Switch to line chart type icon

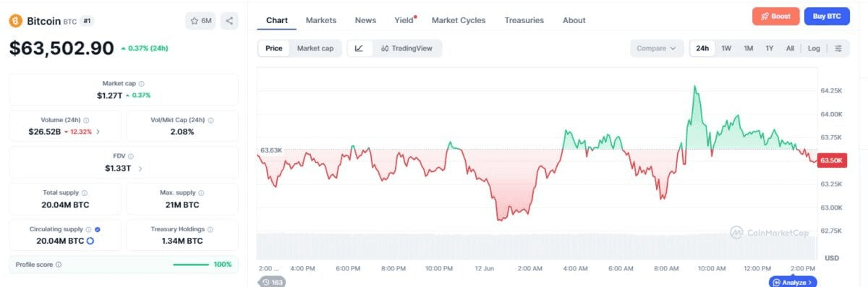point(359,48)
